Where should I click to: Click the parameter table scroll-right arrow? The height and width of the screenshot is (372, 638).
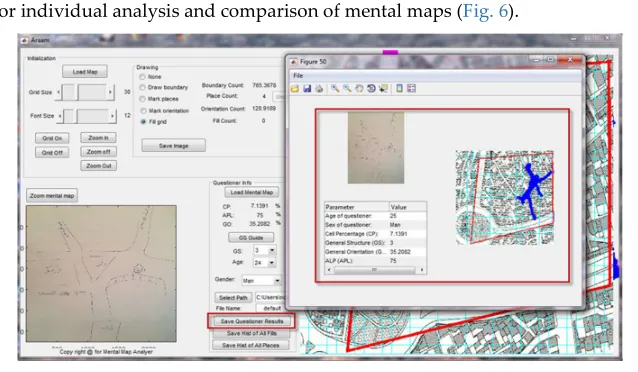tap(422, 270)
